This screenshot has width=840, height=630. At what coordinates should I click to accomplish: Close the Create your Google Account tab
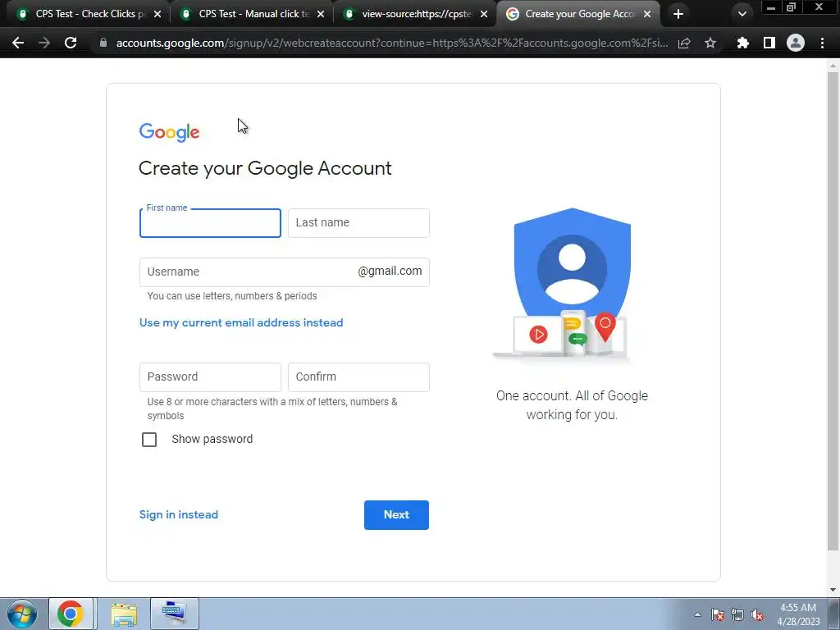[647, 14]
